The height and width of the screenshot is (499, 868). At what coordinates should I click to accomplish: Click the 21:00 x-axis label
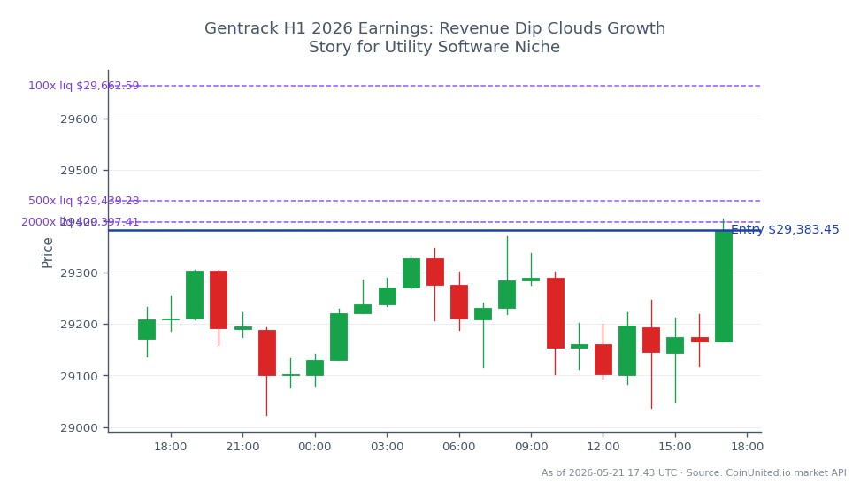tap(242, 447)
